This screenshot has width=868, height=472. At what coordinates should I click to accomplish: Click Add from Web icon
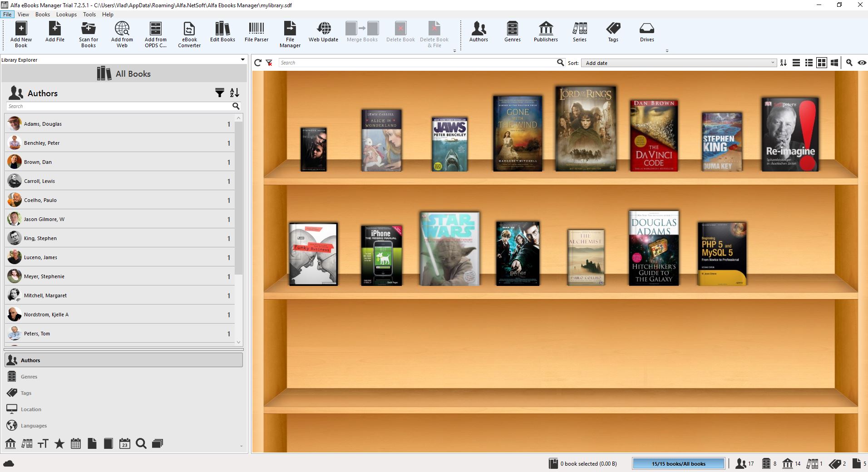tap(122, 34)
